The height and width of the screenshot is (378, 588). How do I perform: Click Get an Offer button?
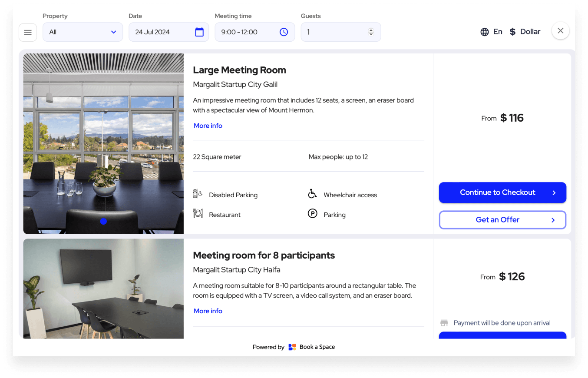[x=502, y=220]
